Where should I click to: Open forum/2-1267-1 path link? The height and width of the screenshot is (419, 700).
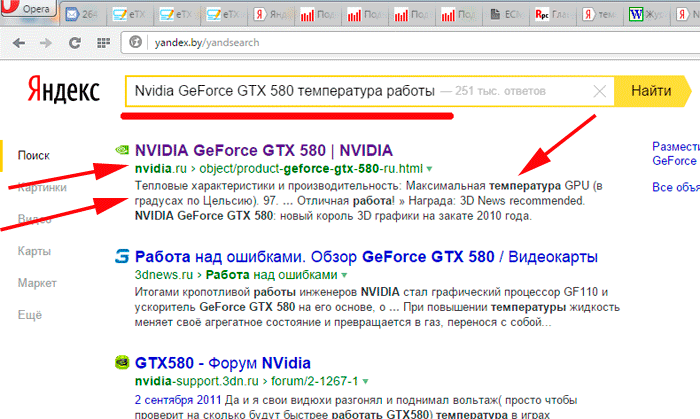[315, 381]
